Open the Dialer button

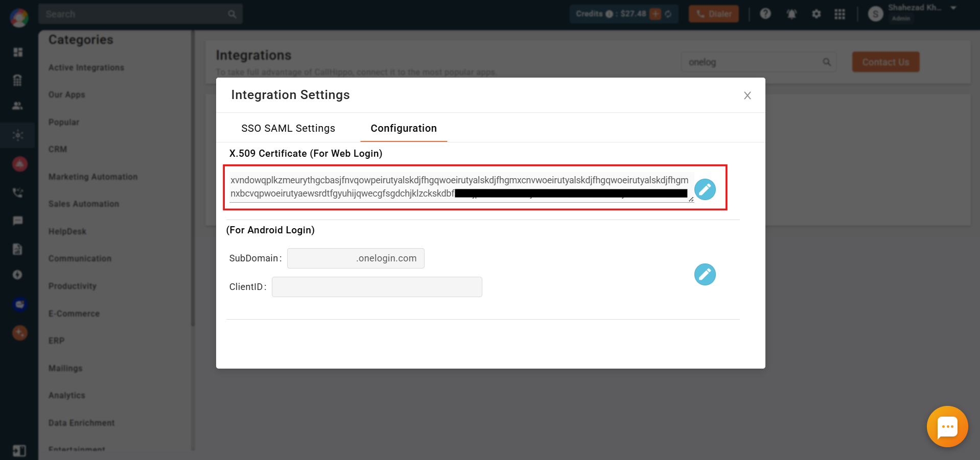point(714,14)
